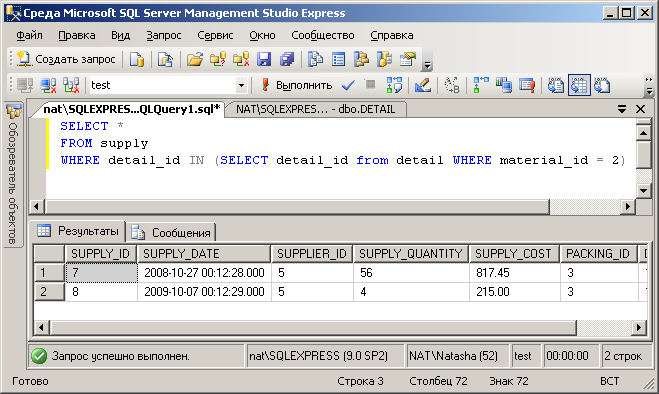
Task: Open the Design Query in Editor icon
Action: (423, 85)
